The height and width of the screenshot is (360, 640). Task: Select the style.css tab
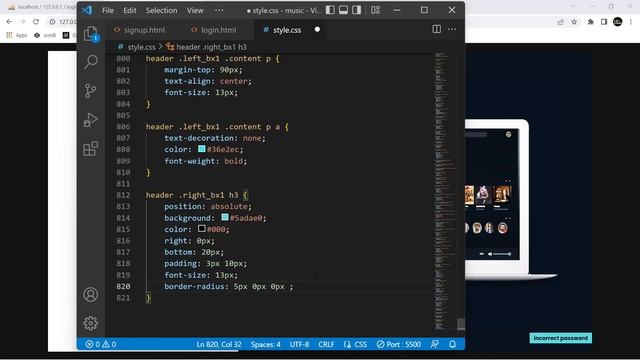click(x=287, y=30)
